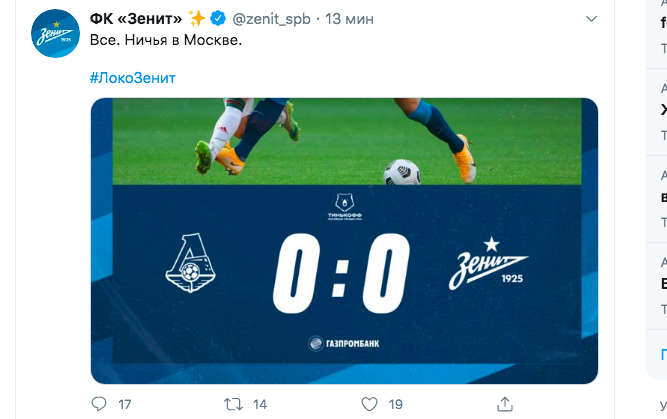Click the Газпромбанк sponsor logo

(x=344, y=343)
